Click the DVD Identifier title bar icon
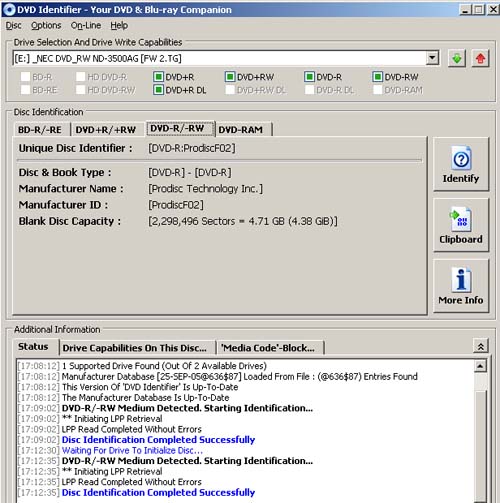 coord(9,10)
